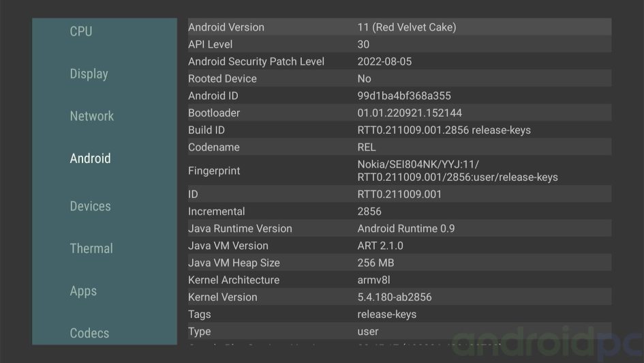Open the CPU section in sidebar

[81, 31]
